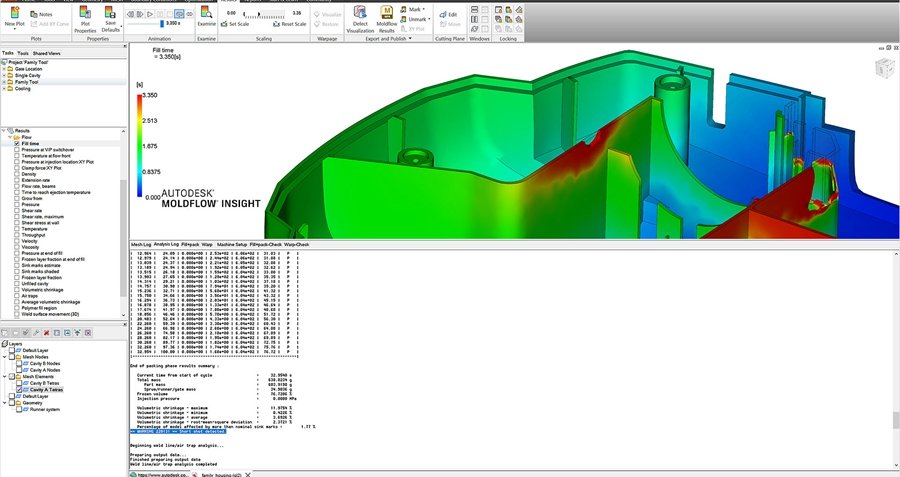This screenshot has width=900, height=477.
Task: Click Save Defaults in Properties group
Action: coord(110,20)
